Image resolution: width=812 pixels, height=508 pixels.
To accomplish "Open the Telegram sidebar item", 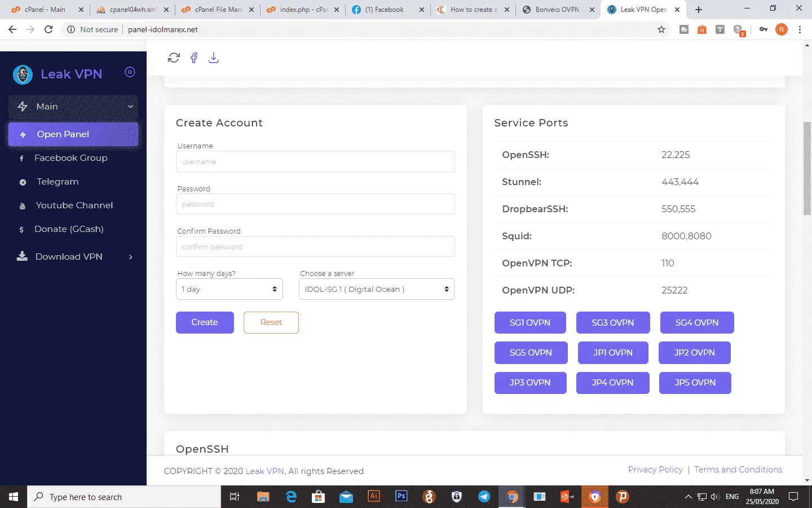I will [x=58, y=182].
